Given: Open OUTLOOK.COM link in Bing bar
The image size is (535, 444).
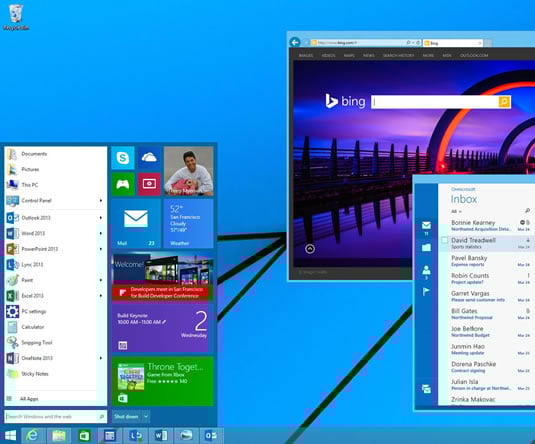Looking at the screenshot, I should click(x=474, y=55).
